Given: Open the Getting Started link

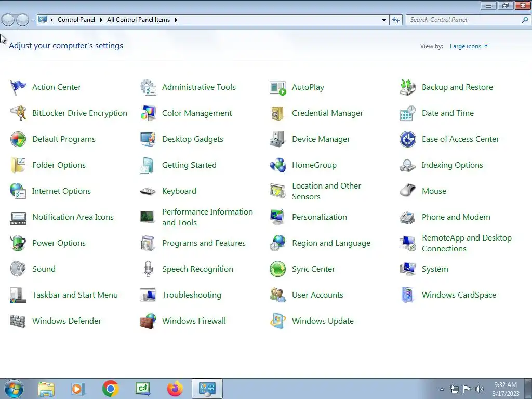Looking at the screenshot, I should pos(189,165).
